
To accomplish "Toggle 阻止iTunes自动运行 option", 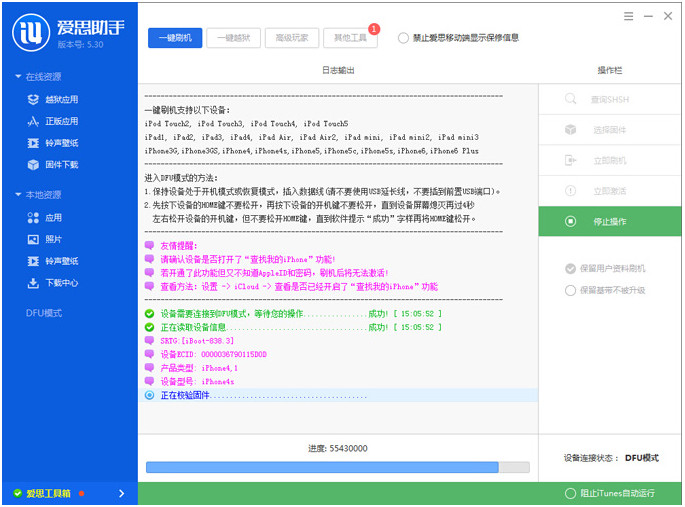I will point(570,493).
